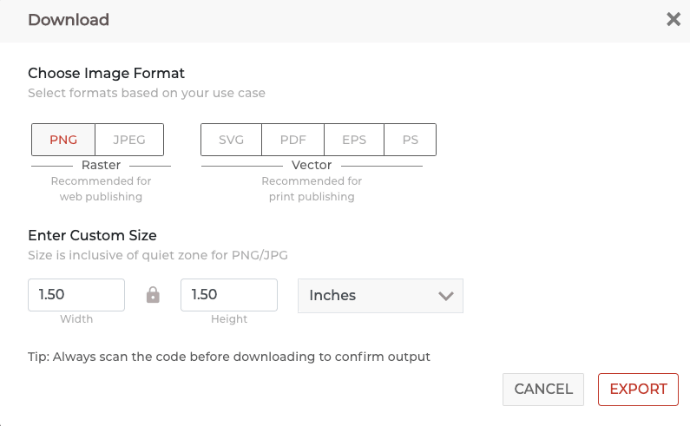Image resolution: width=690 pixels, height=426 pixels.
Task: Click the Choose Image Format heading
Action: point(106,73)
